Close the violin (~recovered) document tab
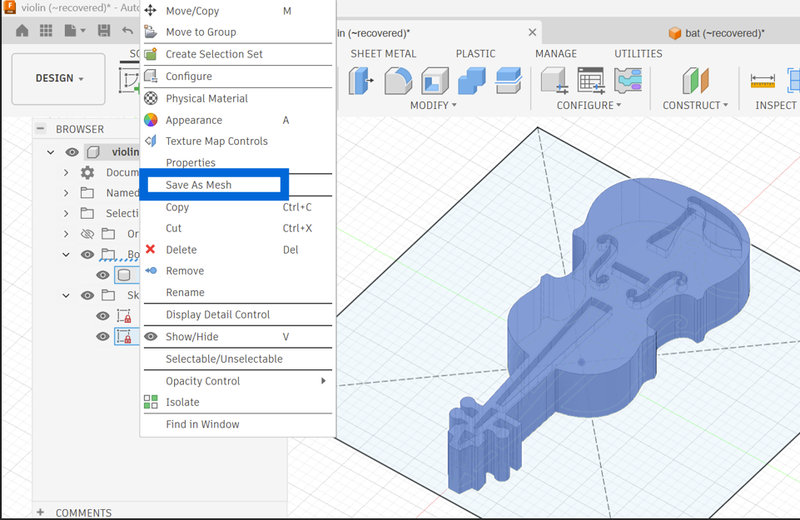The image size is (800, 520). pos(532,33)
